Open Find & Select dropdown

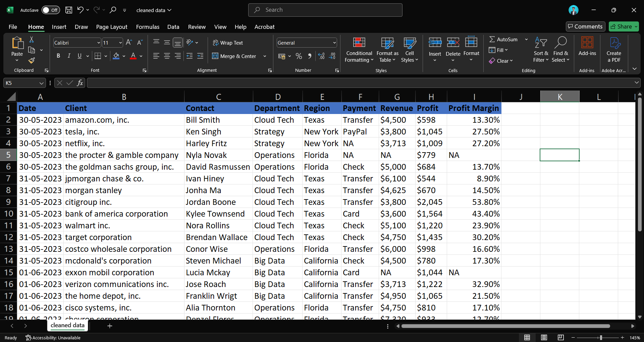coord(560,50)
